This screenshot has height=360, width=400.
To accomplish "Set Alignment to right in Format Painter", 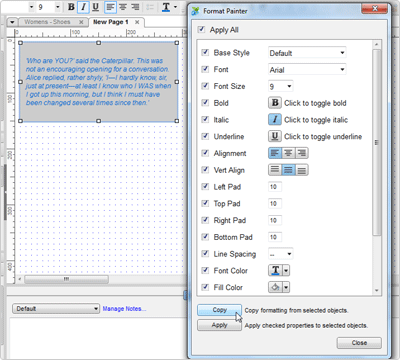I will (302, 153).
